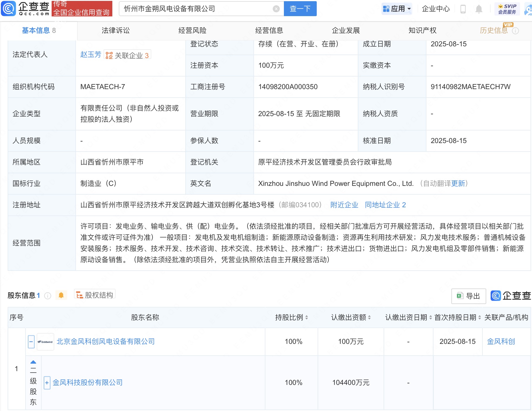
Task: Click 更新 next to auto translation
Action: (x=458, y=184)
